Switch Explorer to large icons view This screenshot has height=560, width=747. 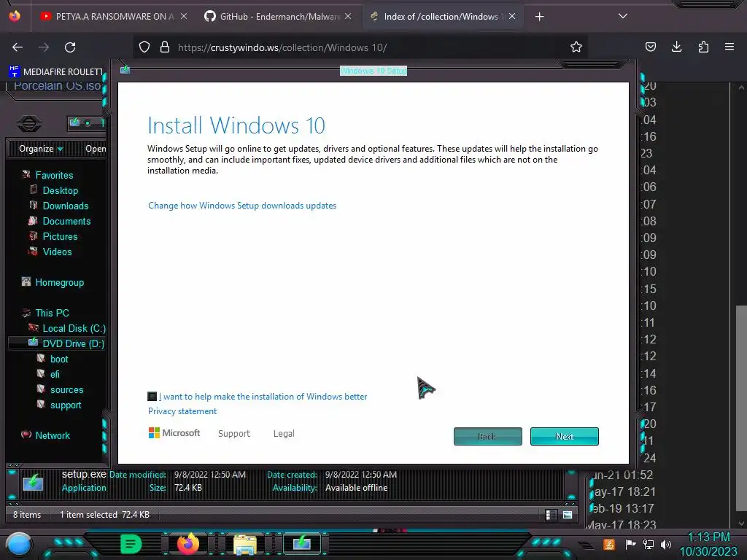[x=568, y=515]
